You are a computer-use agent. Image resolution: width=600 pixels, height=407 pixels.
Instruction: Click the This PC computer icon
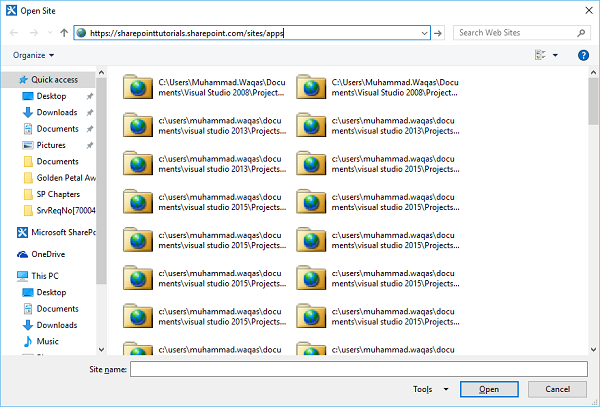(x=23, y=276)
